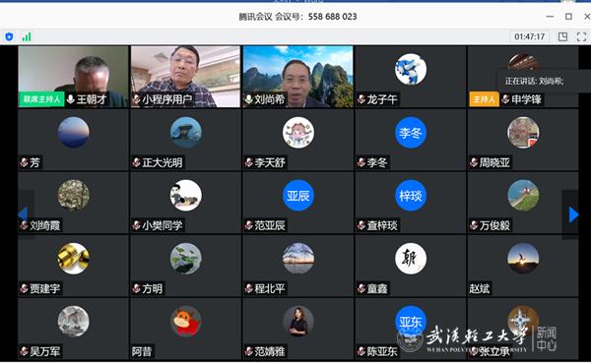Image resolution: width=591 pixels, height=364 pixels.
Task: Click the 正在讲话: 刘尚希 speaking notice
Action: point(534,81)
